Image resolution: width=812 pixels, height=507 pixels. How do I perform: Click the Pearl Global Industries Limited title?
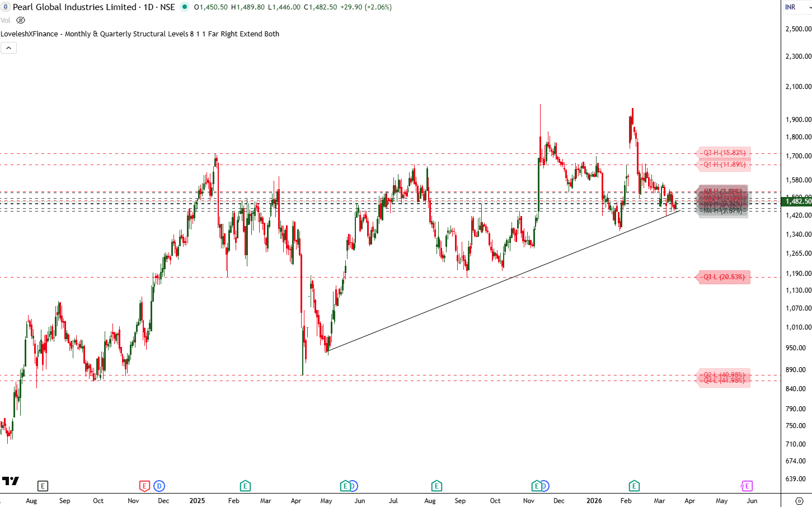(x=75, y=7)
